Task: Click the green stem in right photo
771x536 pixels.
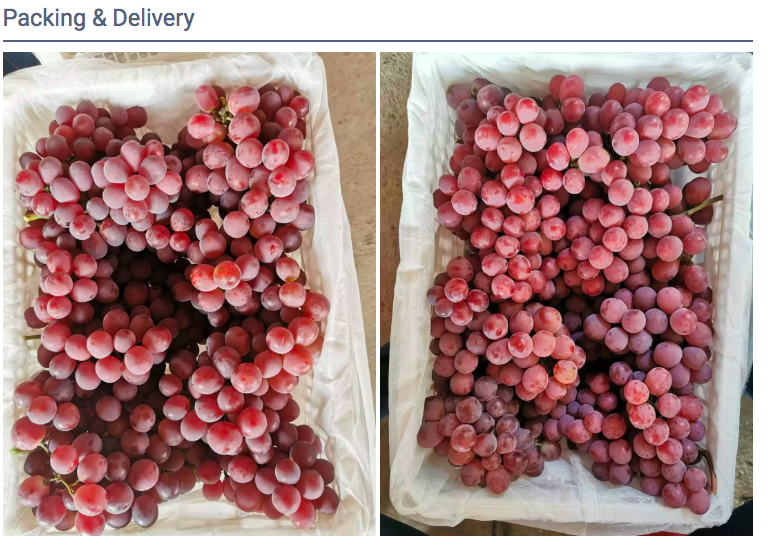Action: pos(699,207)
